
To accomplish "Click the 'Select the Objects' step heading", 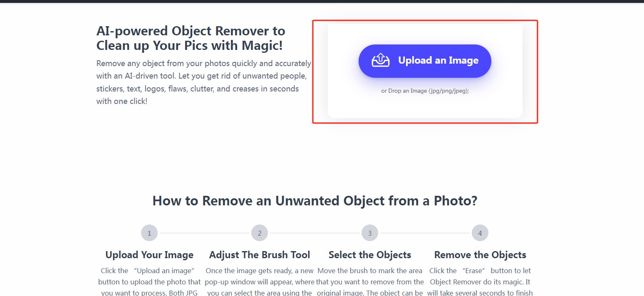I will (370, 254).
